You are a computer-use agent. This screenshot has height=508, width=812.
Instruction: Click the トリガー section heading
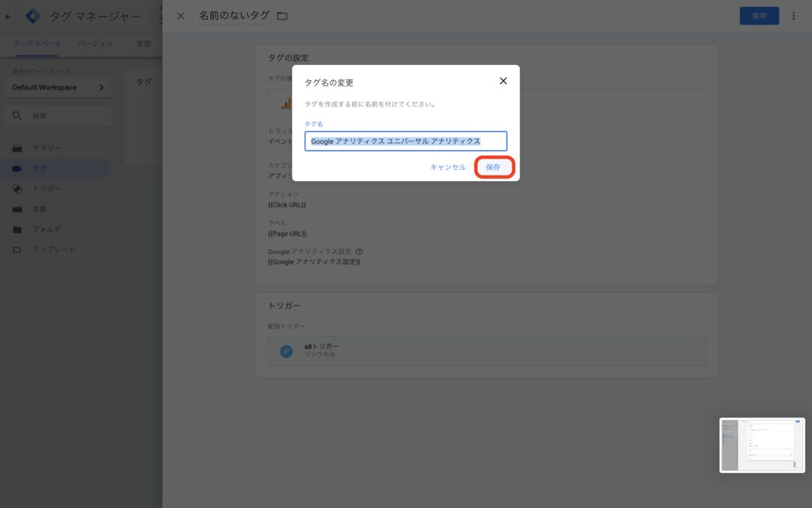pyautogui.click(x=284, y=306)
